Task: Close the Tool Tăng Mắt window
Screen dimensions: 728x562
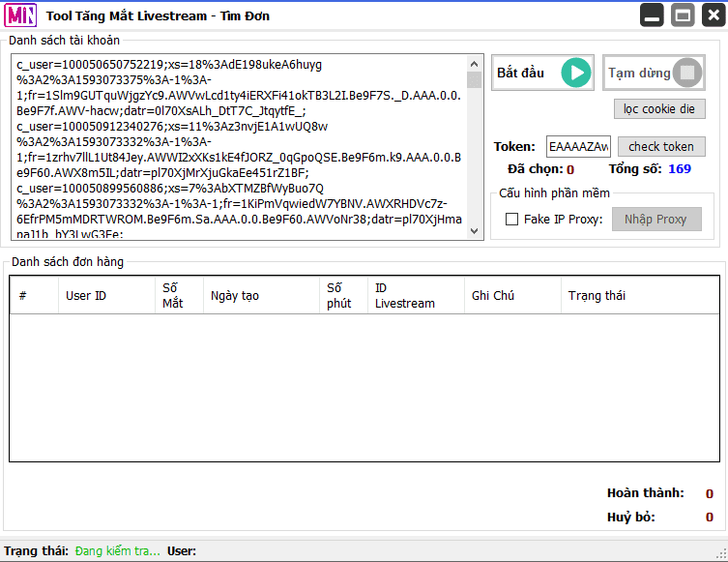Action: [x=712, y=15]
